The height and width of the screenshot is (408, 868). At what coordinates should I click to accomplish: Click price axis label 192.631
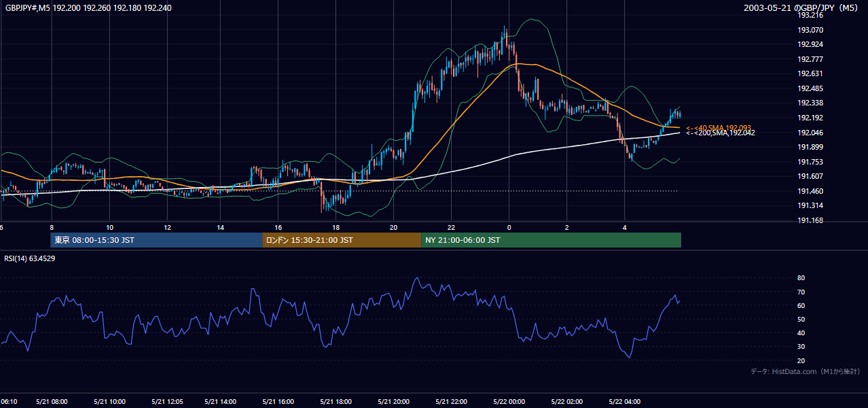(810, 73)
